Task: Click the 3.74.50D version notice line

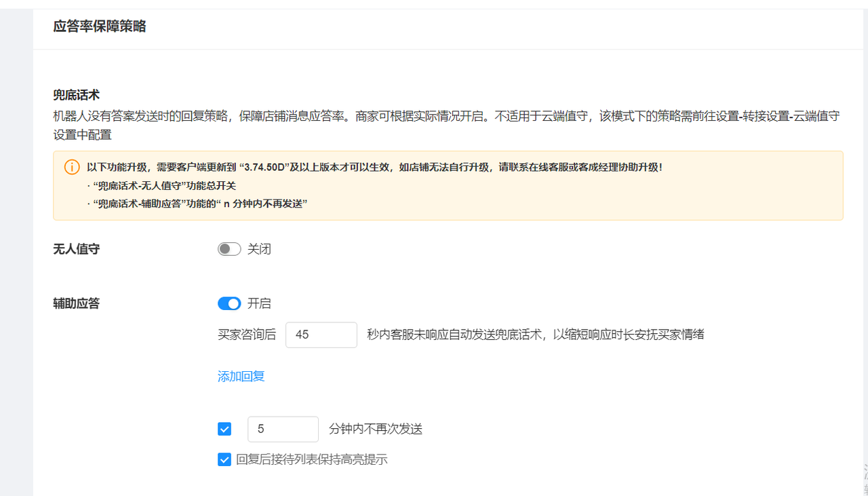Action: click(x=374, y=167)
